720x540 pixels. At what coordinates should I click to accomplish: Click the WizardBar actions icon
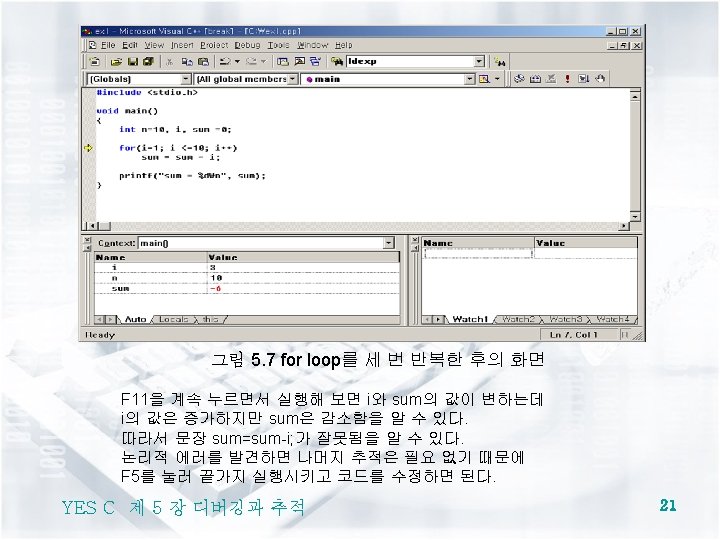click(484, 79)
